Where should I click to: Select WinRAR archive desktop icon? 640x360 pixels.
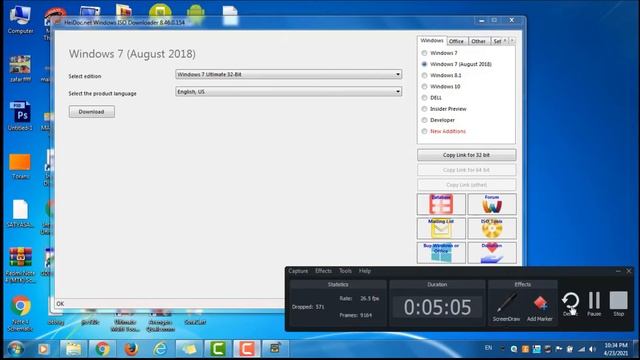pyautogui.click(x=20, y=265)
